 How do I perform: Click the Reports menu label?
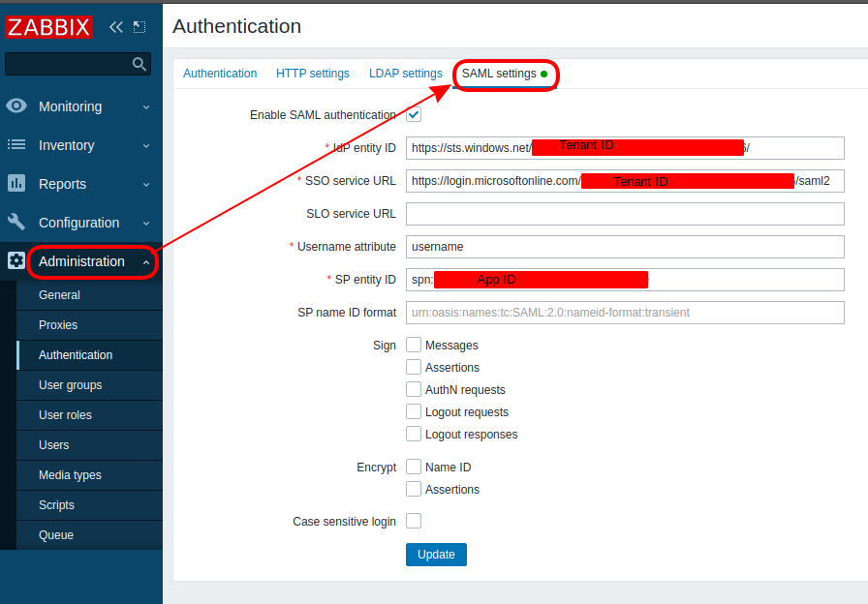pyautogui.click(x=63, y=184)
